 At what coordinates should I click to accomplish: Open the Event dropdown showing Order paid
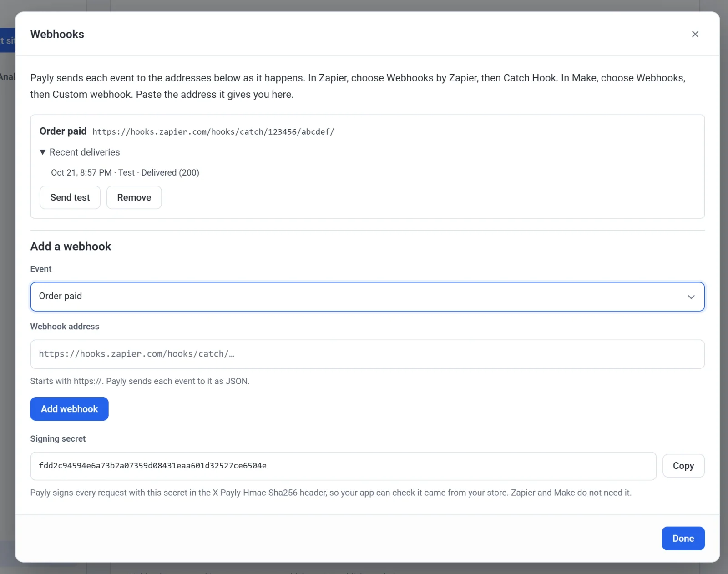pyautogui.click(x=367, y=297)
